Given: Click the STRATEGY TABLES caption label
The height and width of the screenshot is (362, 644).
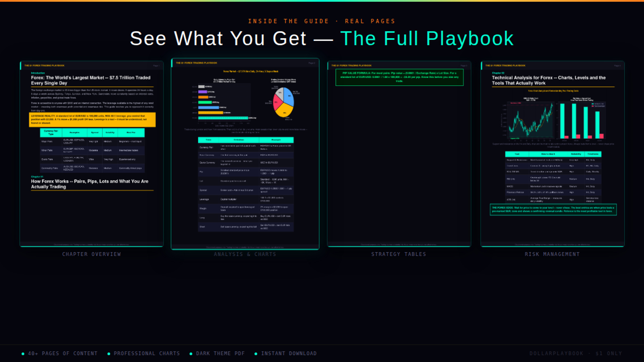Looking at the screenshot, I should click(399, 254).
